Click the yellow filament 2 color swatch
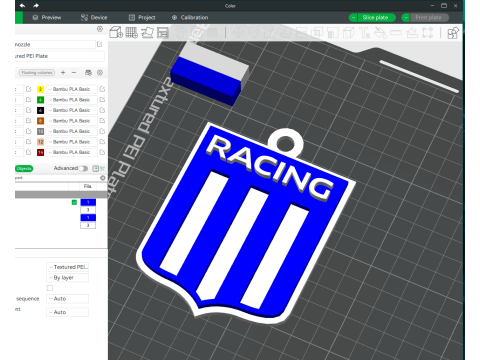This screenshot has height=360, width=480. pos(40,89)
